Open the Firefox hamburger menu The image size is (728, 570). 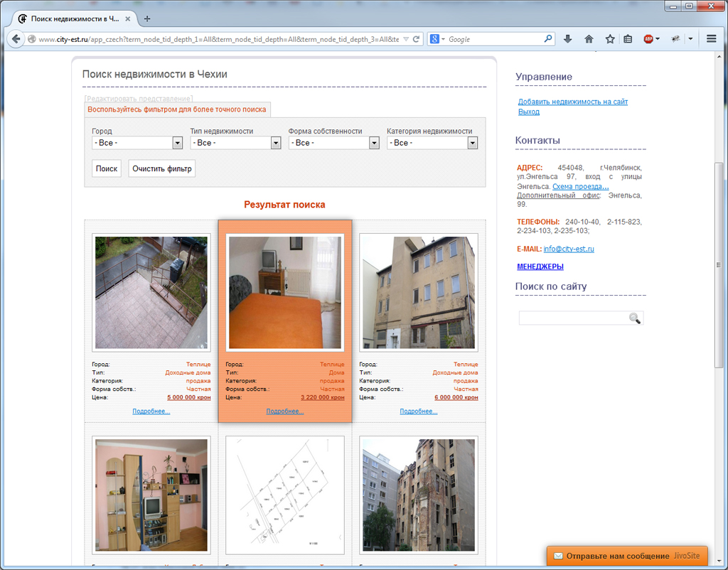click(711, 40)
